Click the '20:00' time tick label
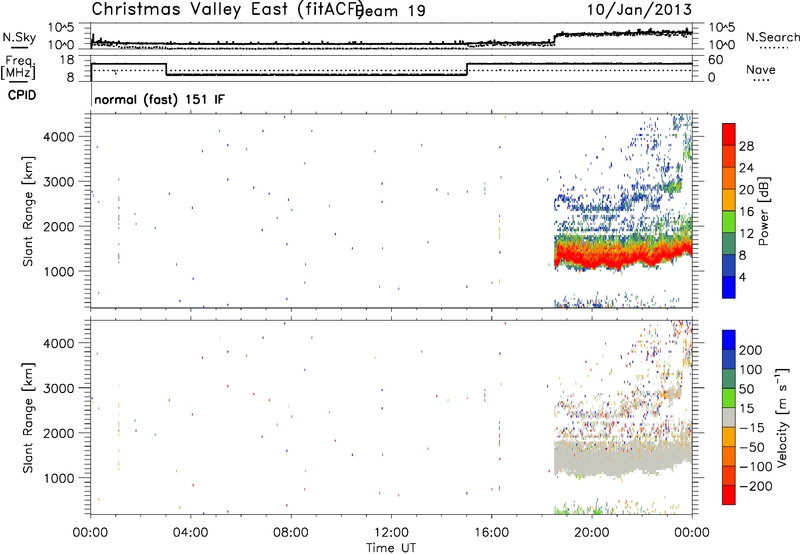 pyautogui.click(x=591, y=533)
